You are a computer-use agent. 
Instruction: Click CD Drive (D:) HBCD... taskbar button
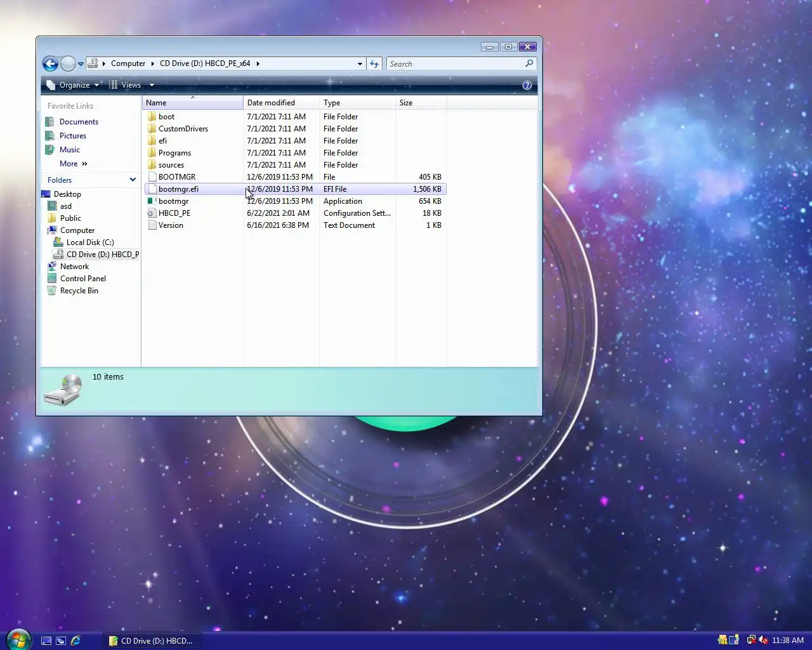click(x=151, y=641)
